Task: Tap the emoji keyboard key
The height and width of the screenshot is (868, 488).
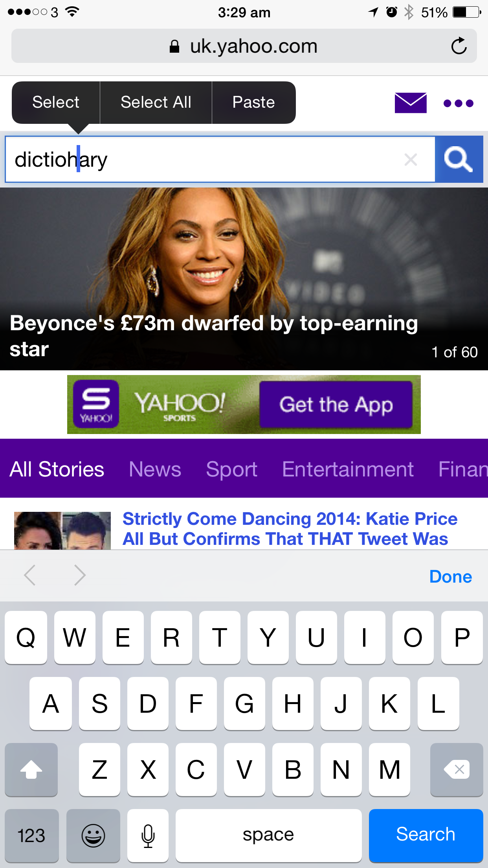Action: 93,835
